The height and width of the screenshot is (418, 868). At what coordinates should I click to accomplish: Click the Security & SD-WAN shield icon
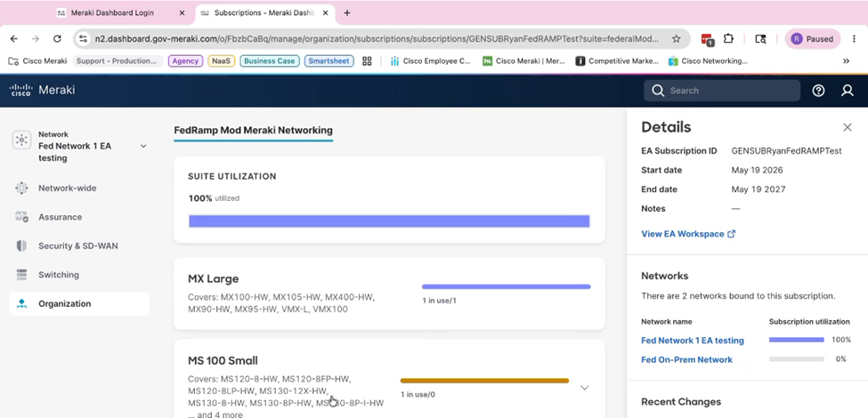(21, 245)
